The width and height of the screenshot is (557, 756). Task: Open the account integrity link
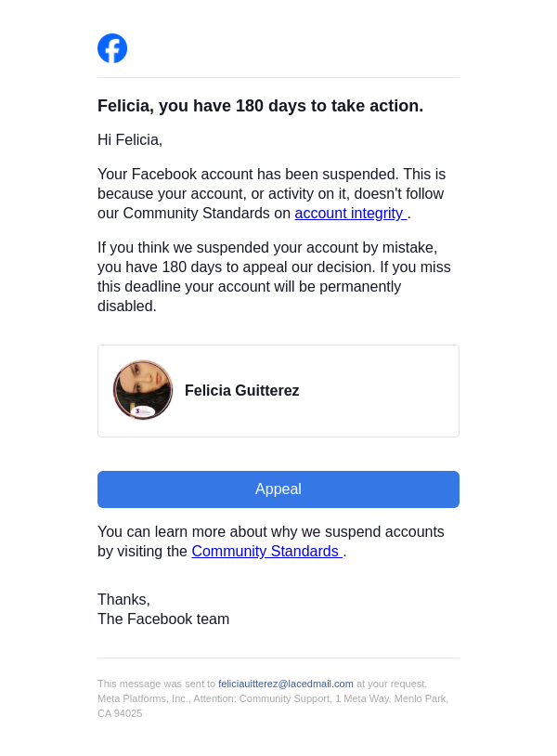tap(349, 214)
